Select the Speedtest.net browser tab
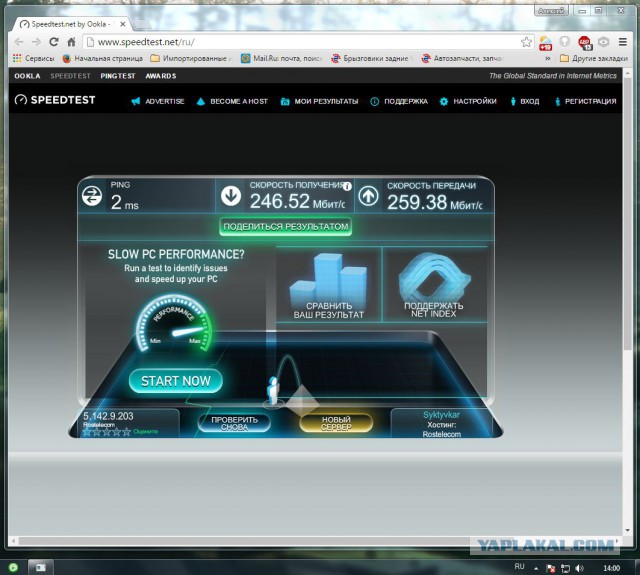This screenshot has height=575, width=640. [x=71, y=24]
